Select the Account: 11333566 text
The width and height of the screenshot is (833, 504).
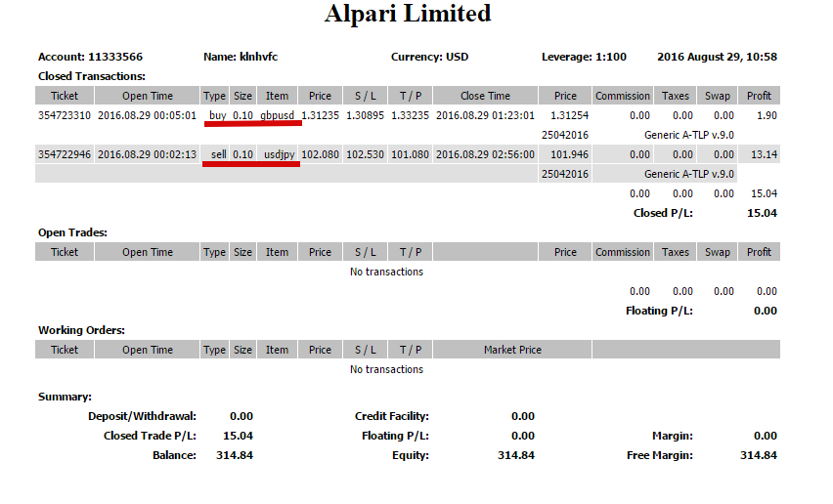[x=90, y=57]
